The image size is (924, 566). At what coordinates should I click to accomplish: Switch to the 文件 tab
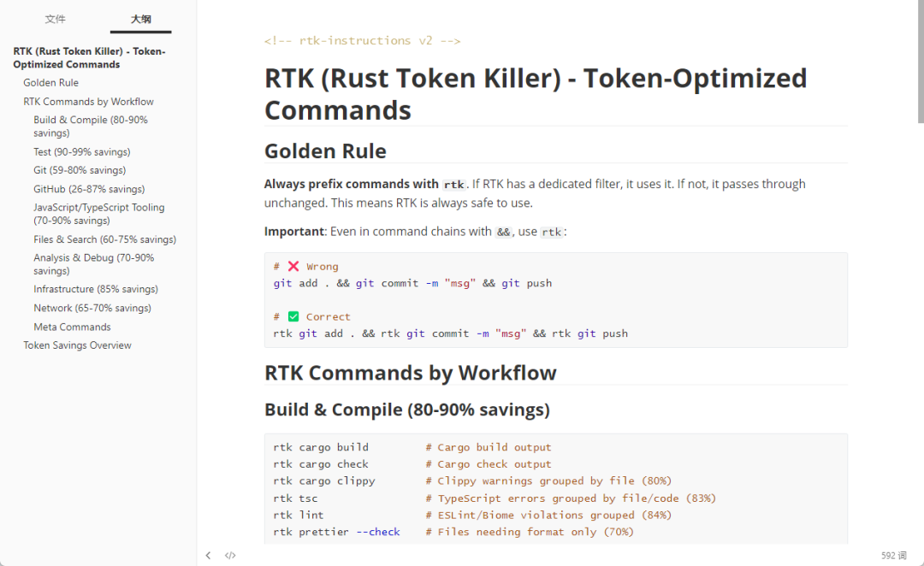point(56,19)
